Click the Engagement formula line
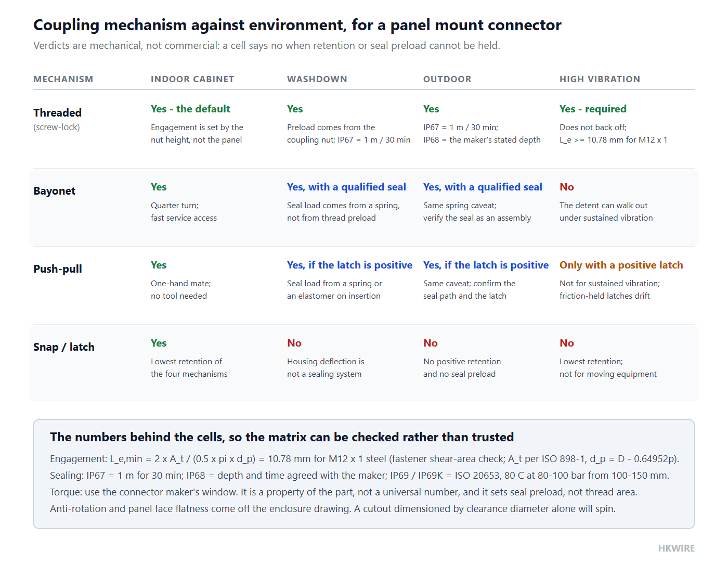This screenshot has height=562, width=728. coord(365,459)
